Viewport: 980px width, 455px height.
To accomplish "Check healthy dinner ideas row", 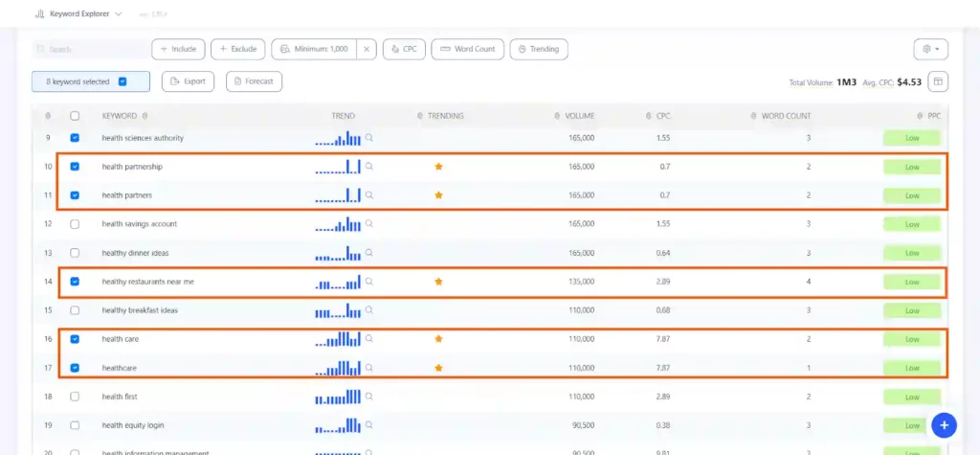I will coord(75,253).
